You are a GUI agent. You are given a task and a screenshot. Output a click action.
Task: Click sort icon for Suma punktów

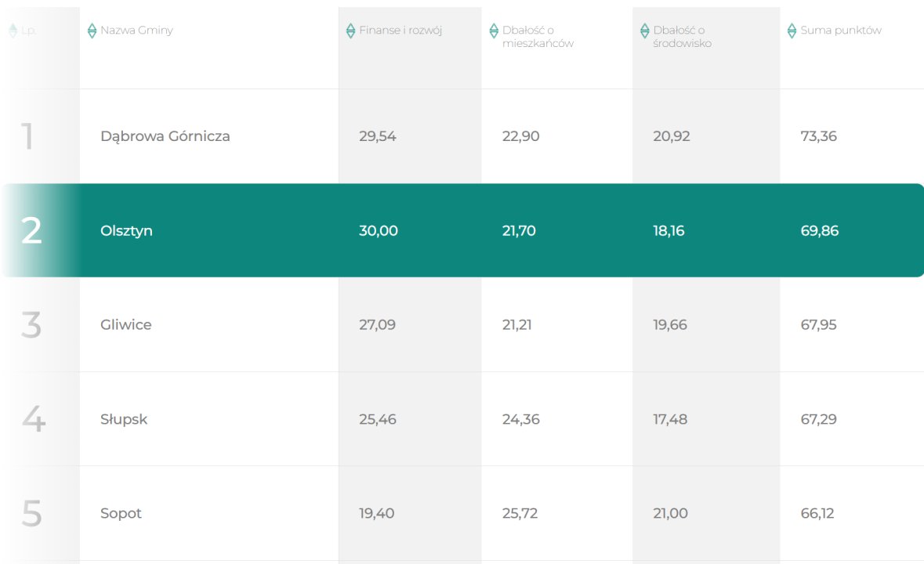click(792, 30)
